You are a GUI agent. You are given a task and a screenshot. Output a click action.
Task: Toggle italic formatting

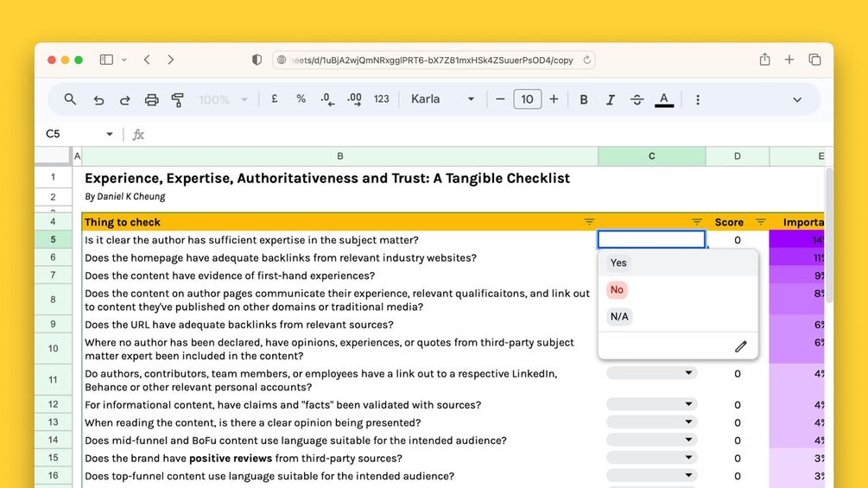pyautogui.click(x=610, y=99)
